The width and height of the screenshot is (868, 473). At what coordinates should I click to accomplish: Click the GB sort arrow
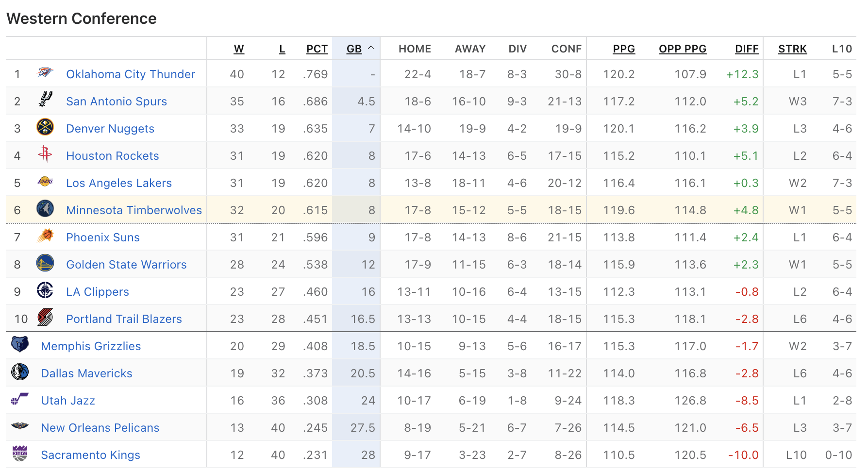point(371,48)
